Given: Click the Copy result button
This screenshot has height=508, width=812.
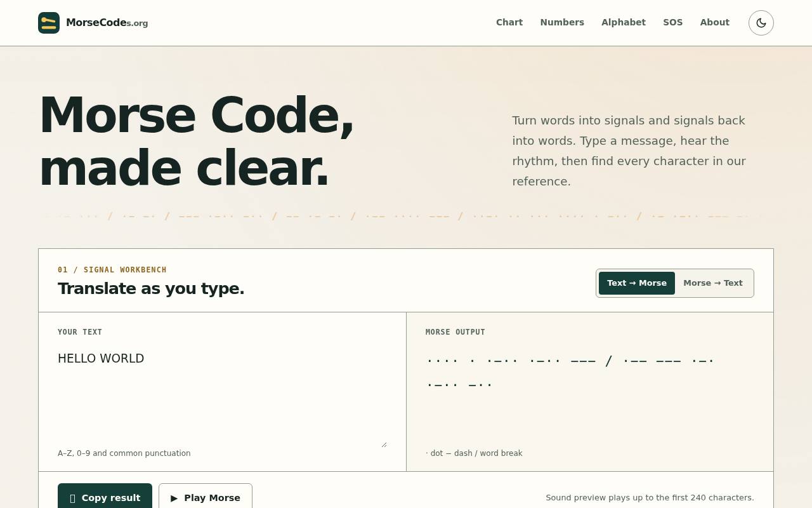Looking at the screenshot, I should tap(105, 498).
